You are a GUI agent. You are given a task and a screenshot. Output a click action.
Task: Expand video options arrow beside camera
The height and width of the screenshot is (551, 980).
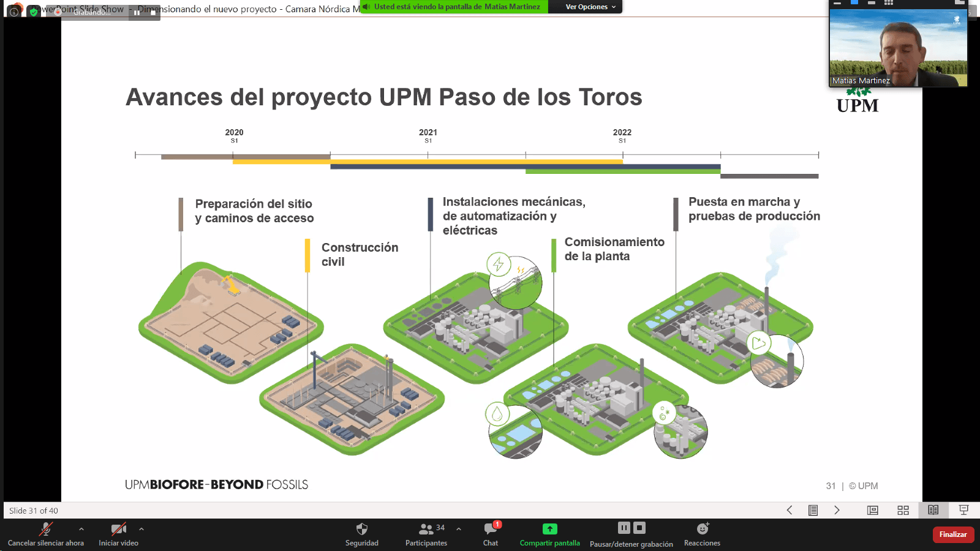141,529
